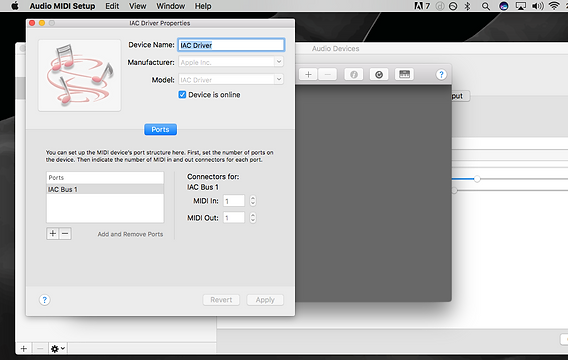This screenshot has height=360, width=568.
Task: Click the Output tab in Audio Devices window
Action: point(460,96)
